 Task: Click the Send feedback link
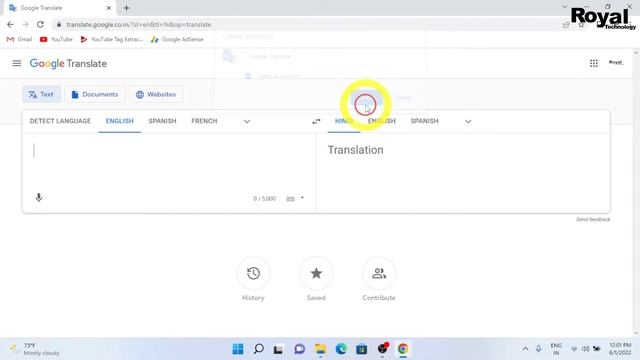(593, 219)
